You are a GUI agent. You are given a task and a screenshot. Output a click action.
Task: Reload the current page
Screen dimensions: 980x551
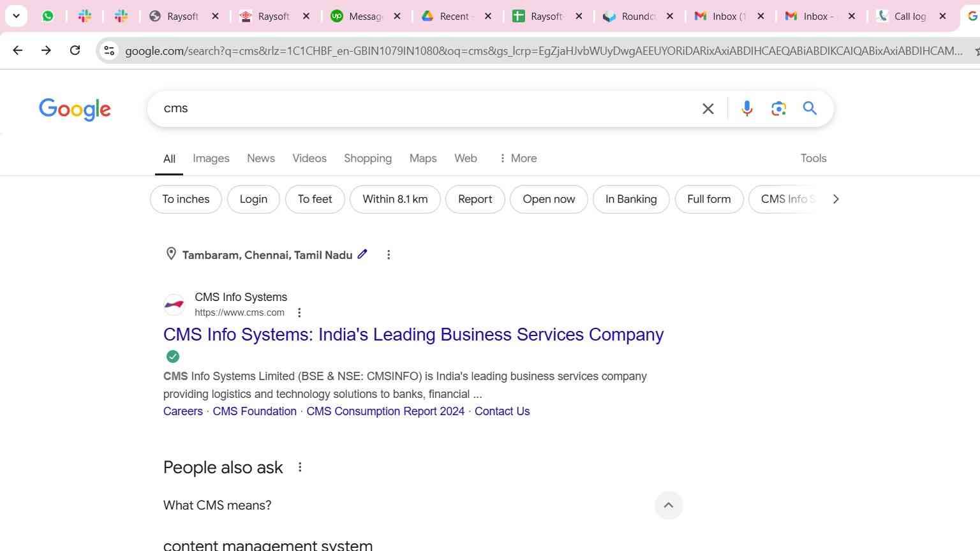(x=75, y=50)
